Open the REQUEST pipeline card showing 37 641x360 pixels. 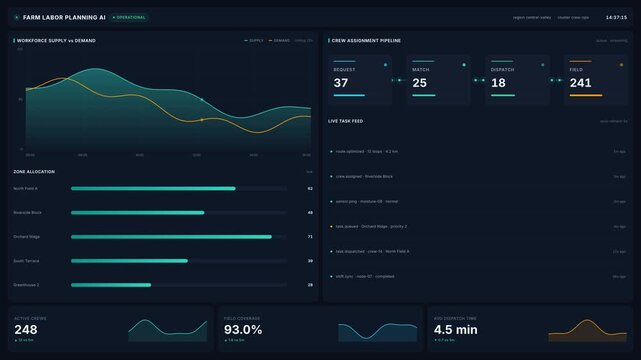coord(360,80)
